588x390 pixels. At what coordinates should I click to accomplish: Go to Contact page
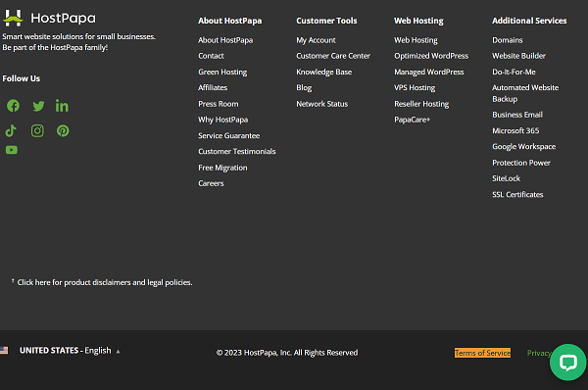(x=211, y=56)
